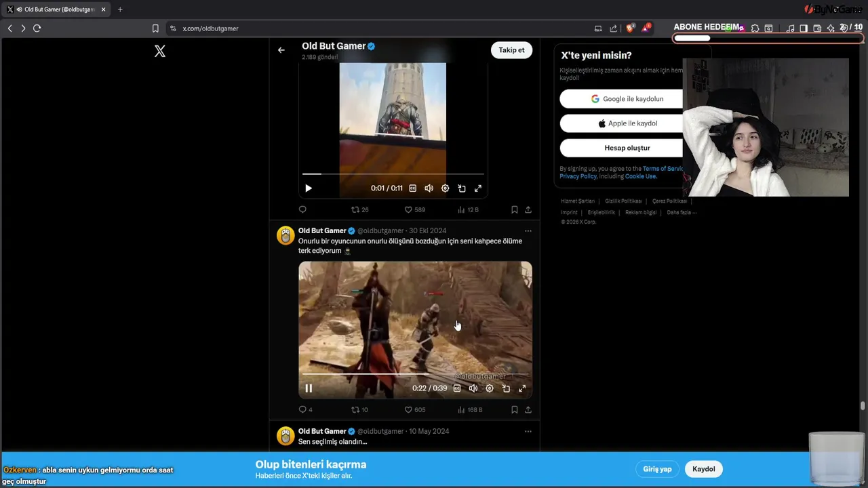Click Giriş yap login button
868x488 pixels.
tap(657, 469)
